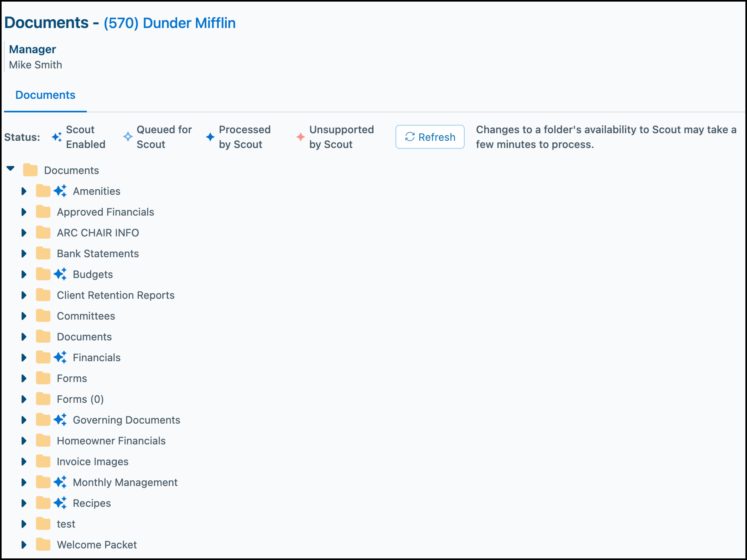
Task: Expand the Financials folder
Action: [24, 358]
